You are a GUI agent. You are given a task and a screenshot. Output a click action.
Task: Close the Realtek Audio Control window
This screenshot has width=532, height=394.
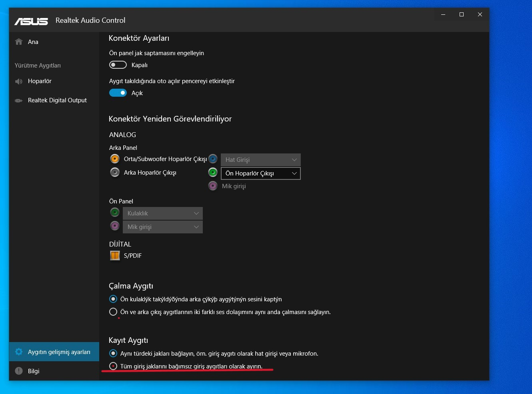[x=480, y=14]
